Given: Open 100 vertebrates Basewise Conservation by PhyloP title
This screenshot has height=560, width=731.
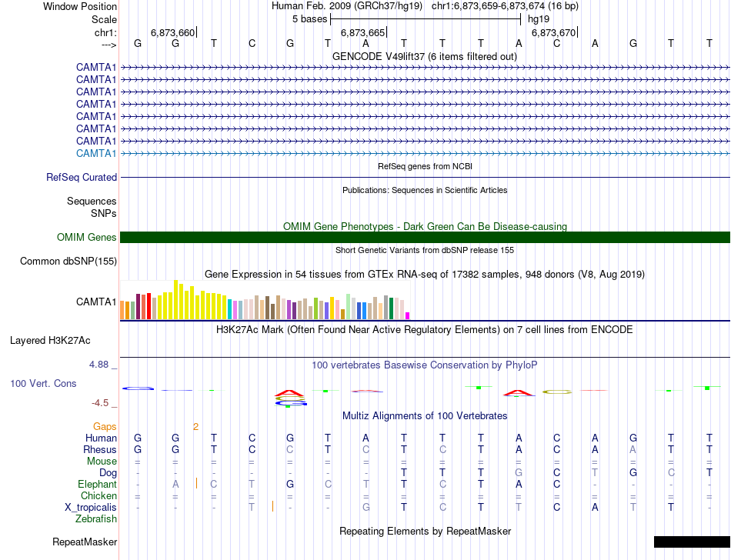Looking at the screenshot, I should click(x=425, y=365).
